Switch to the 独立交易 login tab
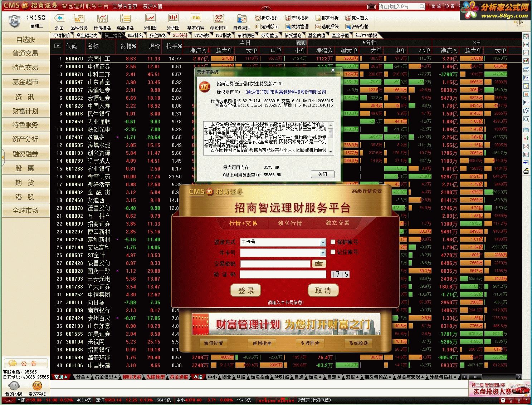The height and width of the screenshot is (405, 532). pos(337,223)
